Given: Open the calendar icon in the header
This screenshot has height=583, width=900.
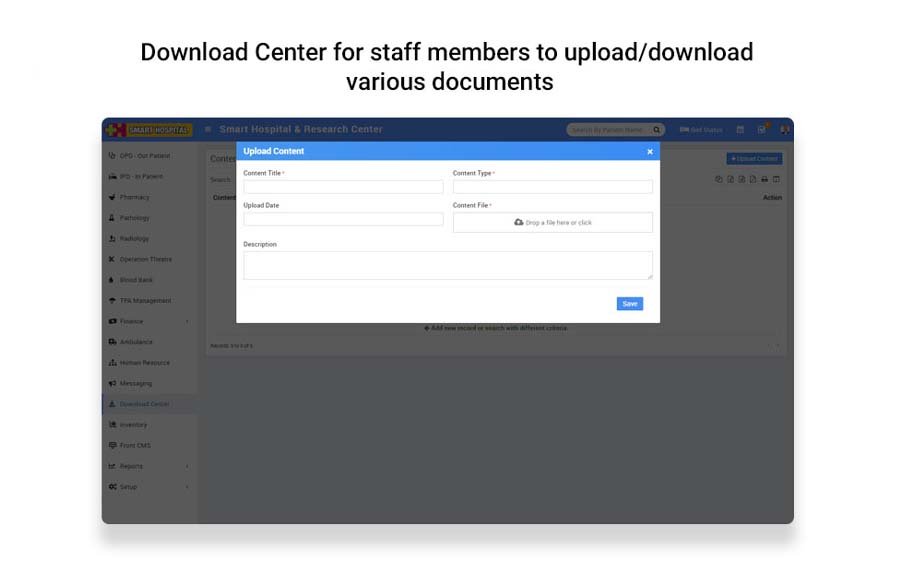Looking at the screenshot, I should coord(740,130).
